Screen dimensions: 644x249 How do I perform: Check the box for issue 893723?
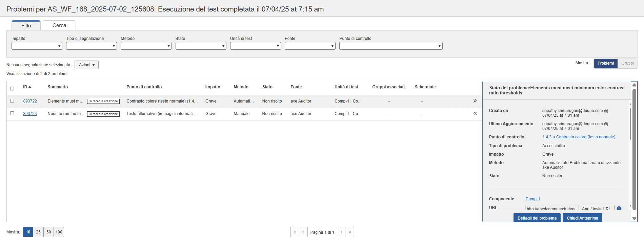point(12,113)
